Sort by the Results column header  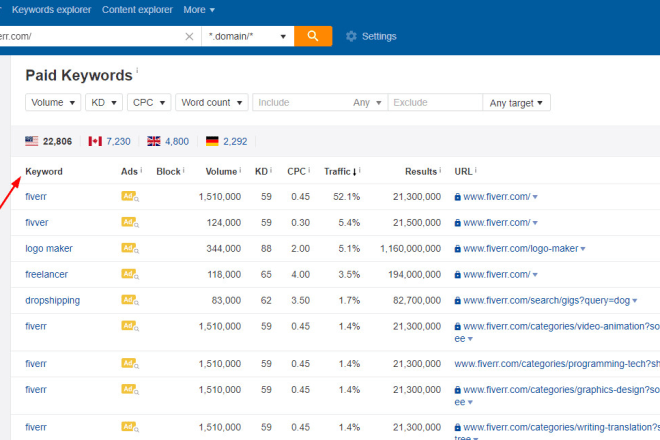[x=421, y=172]
